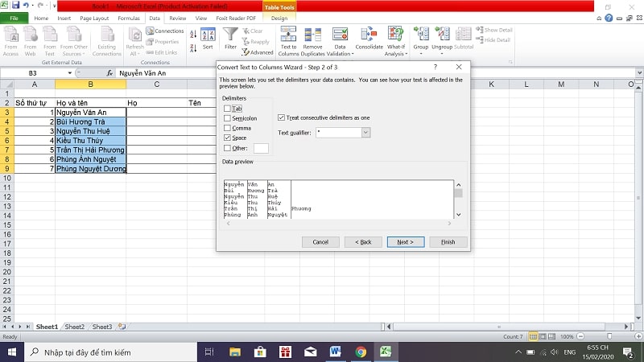The image size is (644, 362).
Task: Sort Z to A descending
Action: (193, 48)
